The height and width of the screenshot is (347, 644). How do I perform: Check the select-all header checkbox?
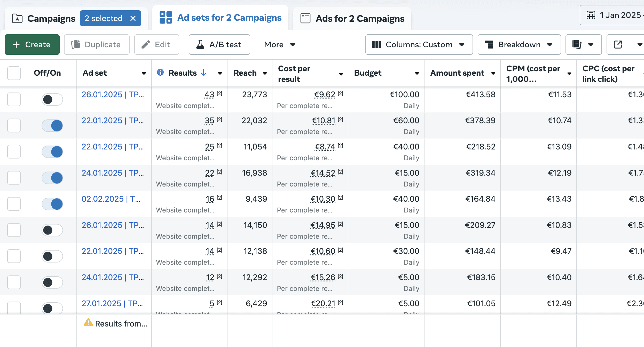pos(14,73)
